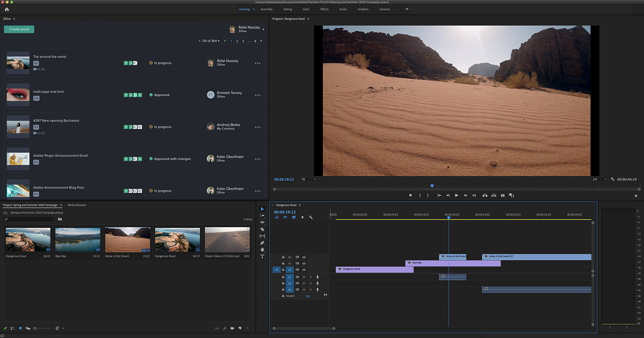Open the Blue Bay clip thumbnail
This screenshot has height=338, width=644.
pyautogui.click(x=78, y=240)
